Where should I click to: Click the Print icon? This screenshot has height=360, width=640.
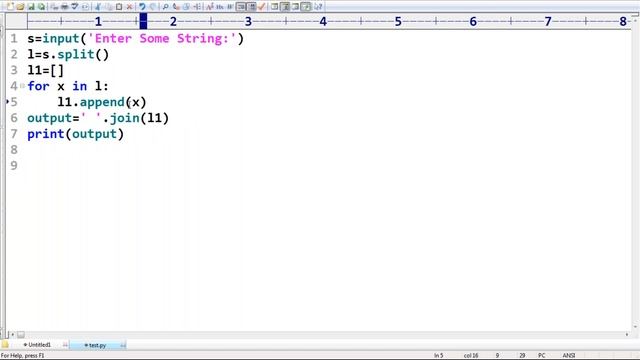pos(64,7)
